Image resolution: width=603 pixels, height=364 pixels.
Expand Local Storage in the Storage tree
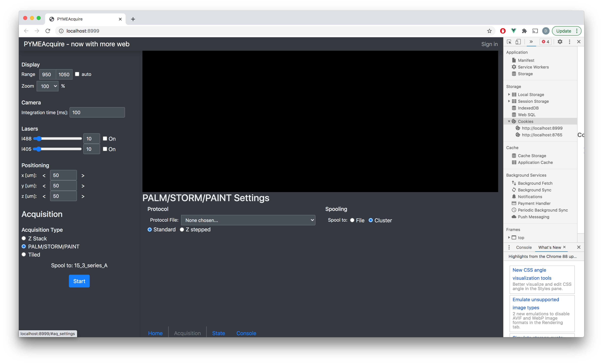[509, 94]
